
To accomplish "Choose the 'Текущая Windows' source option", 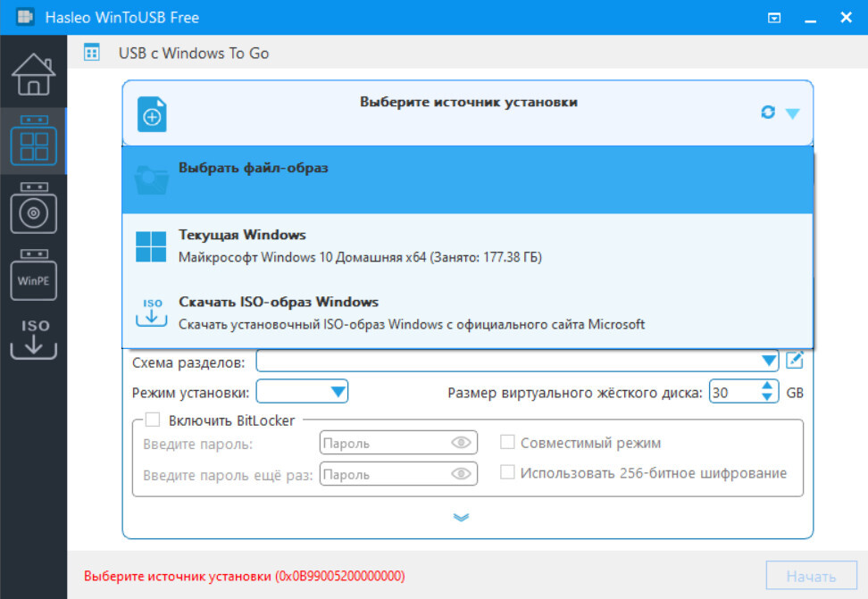I will coord(467,246).
